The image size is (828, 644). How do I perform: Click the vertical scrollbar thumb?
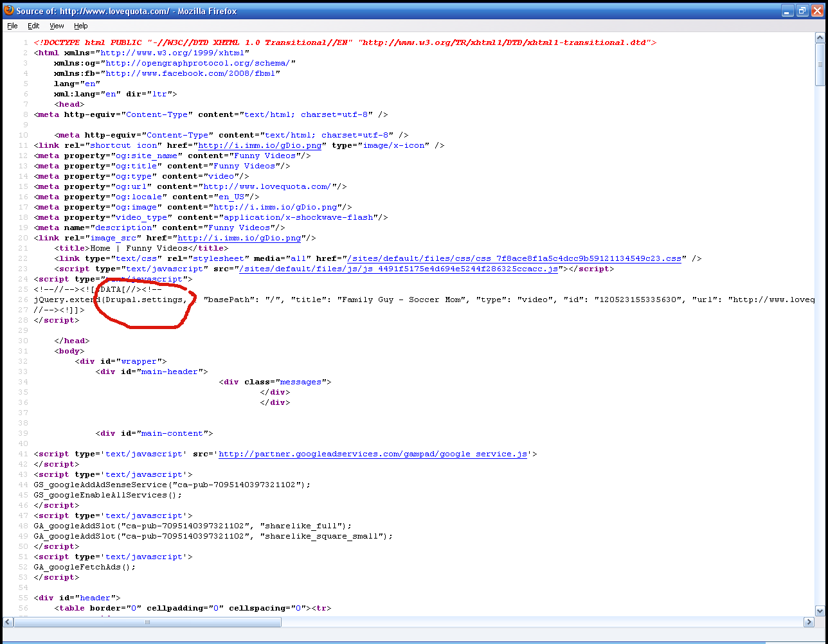click(x=820, y=66)
